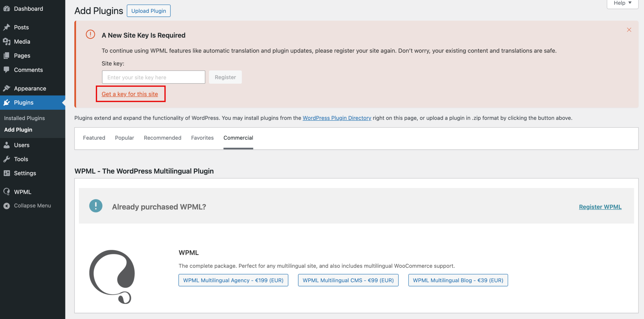Image resolution: width=644 pixels, height=319 pixels.
Task: Click the Comments speech bubble icon
Action: (x=7, y=70)
